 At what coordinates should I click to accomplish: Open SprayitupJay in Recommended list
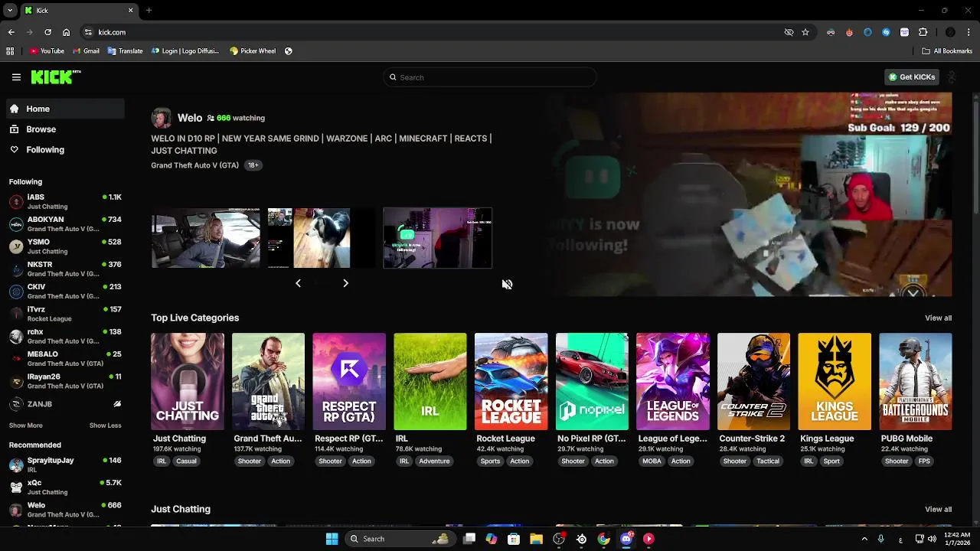click(65, 465)
